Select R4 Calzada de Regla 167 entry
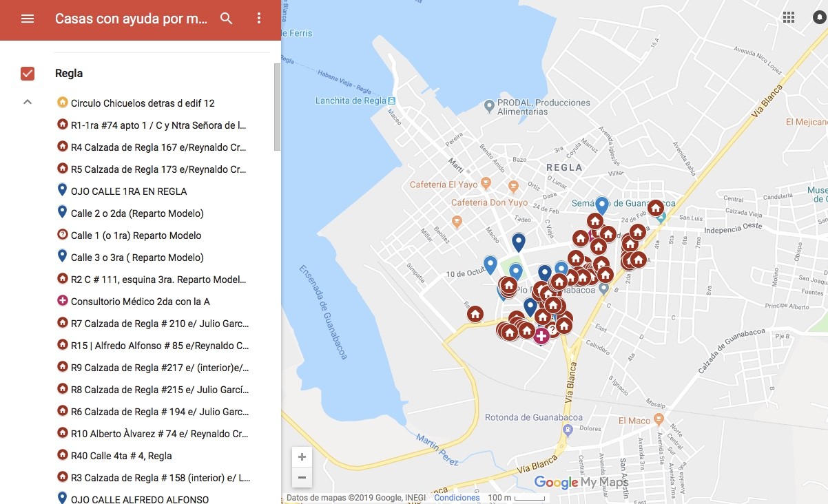The height and width of the screenshot is (504, 828). pyautogui.click(x=158, y=147)
